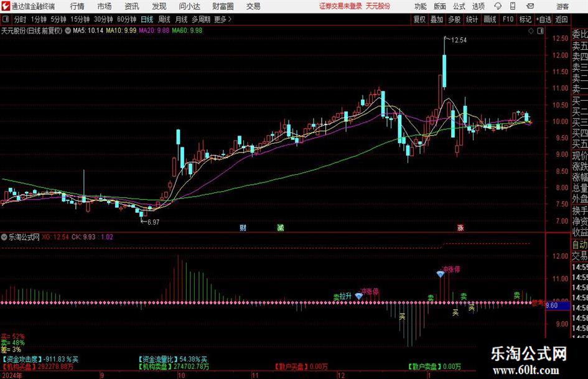Open the 发现 menu
The height and width of the screenshot is (379, 588).
(x=159, y=6)
